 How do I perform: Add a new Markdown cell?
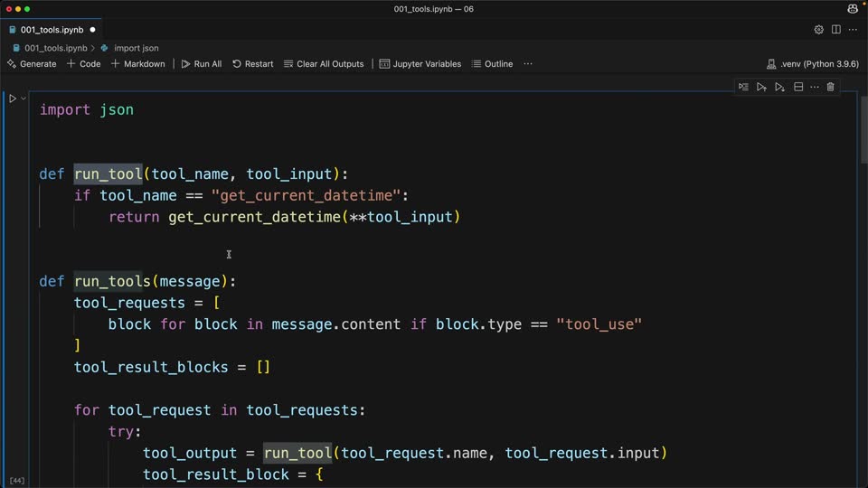137,64
